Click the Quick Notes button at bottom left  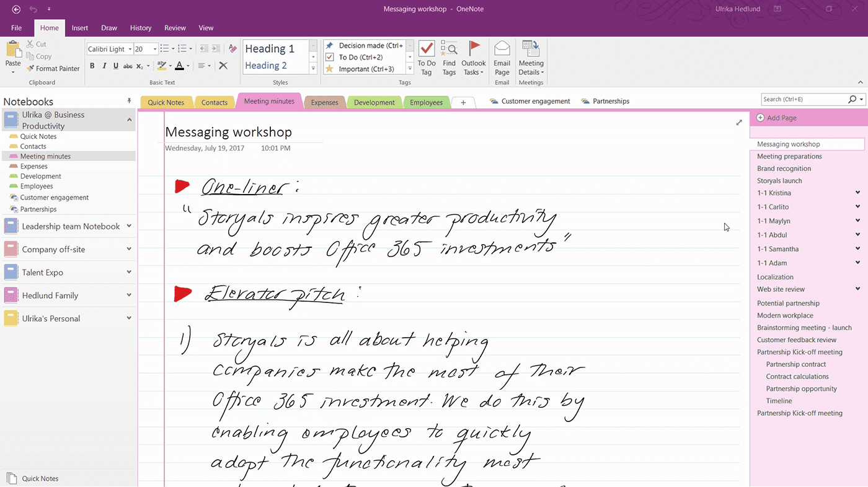click(x=32, y=478)
